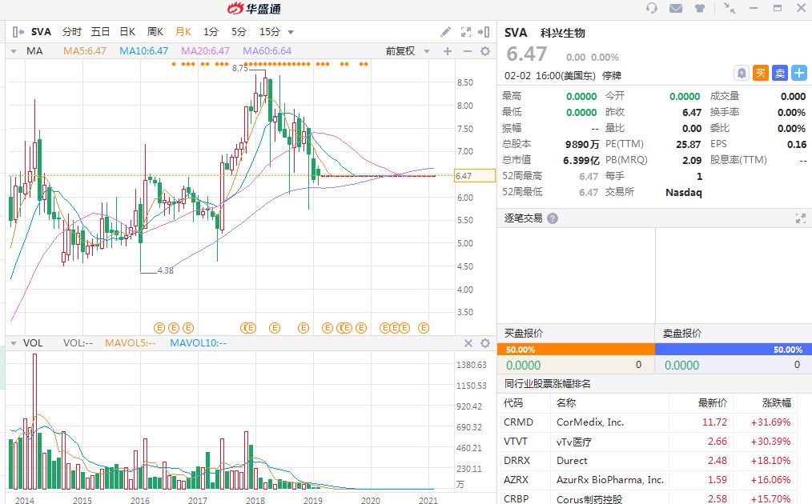Switch to the 周K chart tab
812x504 pixels.
pyautogui.click(x=155, y=32)
